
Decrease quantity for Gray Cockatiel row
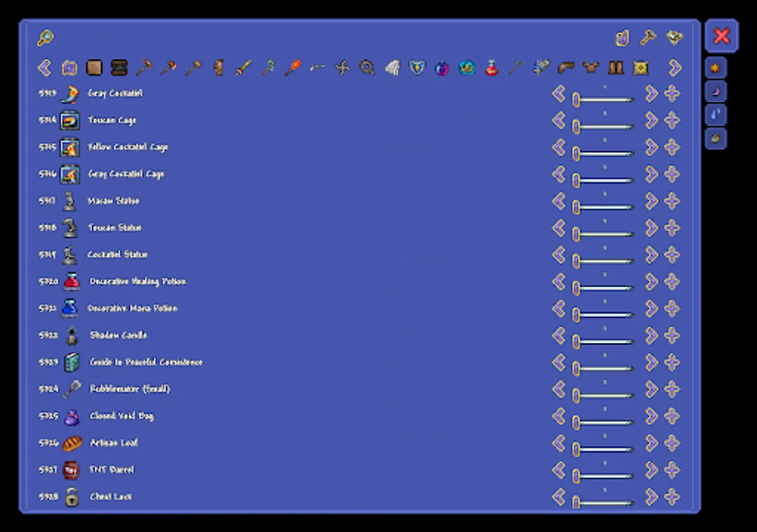558,93
